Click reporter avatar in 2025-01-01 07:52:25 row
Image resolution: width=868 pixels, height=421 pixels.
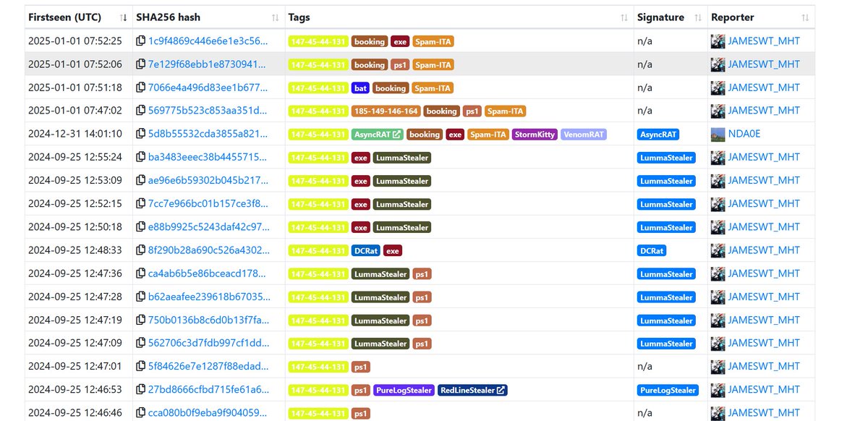(718, 41)
